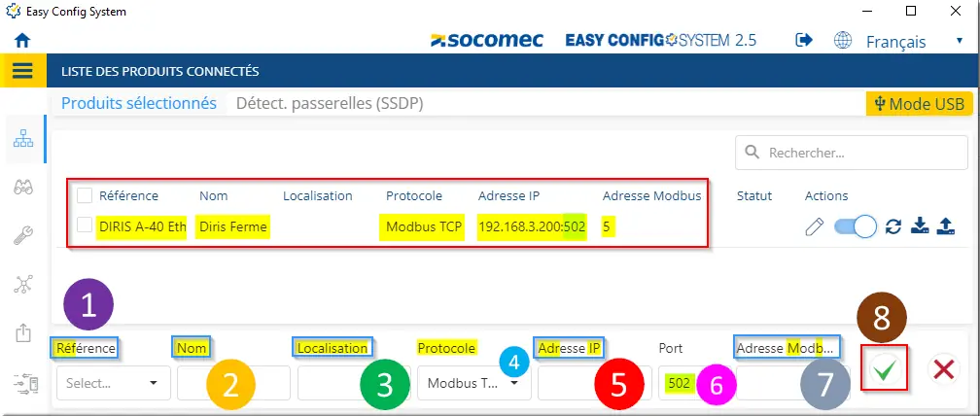
Task: Confirm new product with green checkmark
Action: point(884,370)
